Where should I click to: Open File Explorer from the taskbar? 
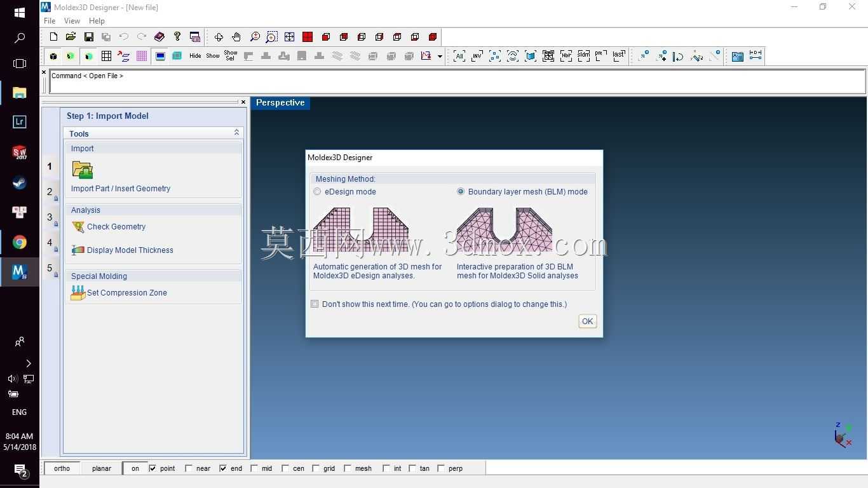(x=20, y=93)
